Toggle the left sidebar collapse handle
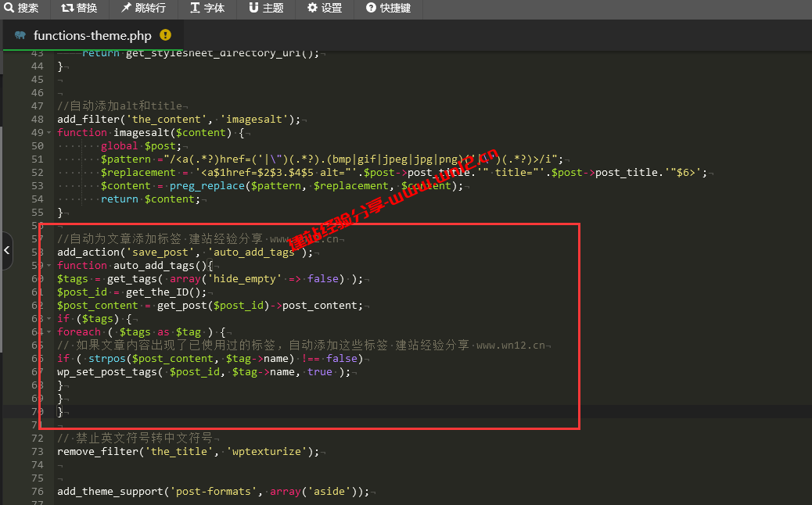 [6, 251]
